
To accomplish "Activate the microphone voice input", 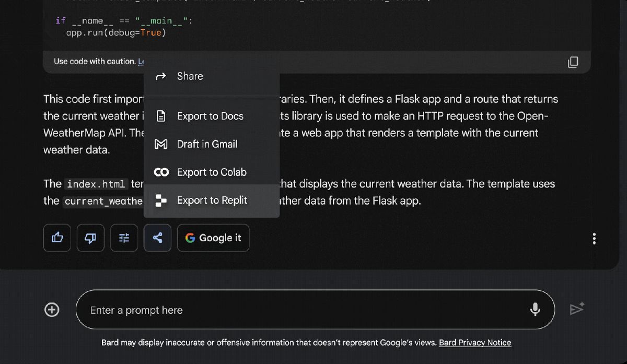I will click(535, 310).
